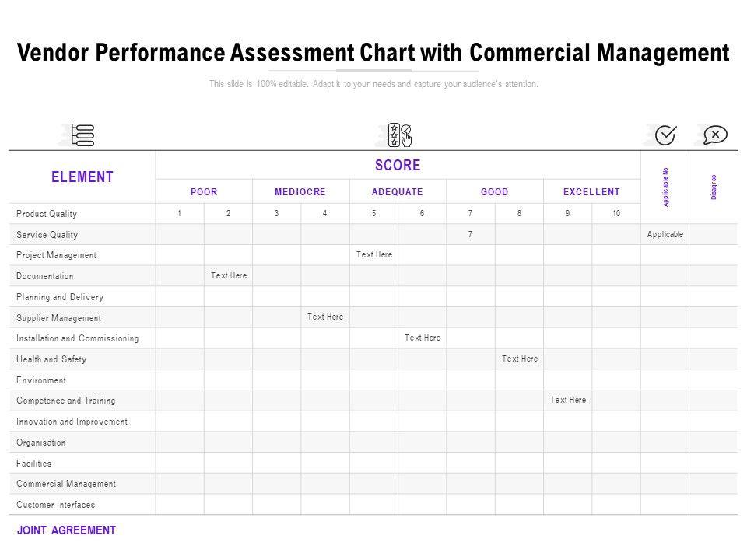Click the checkmark circle icon
The image size is (747, 560).
tap(665, 135)
